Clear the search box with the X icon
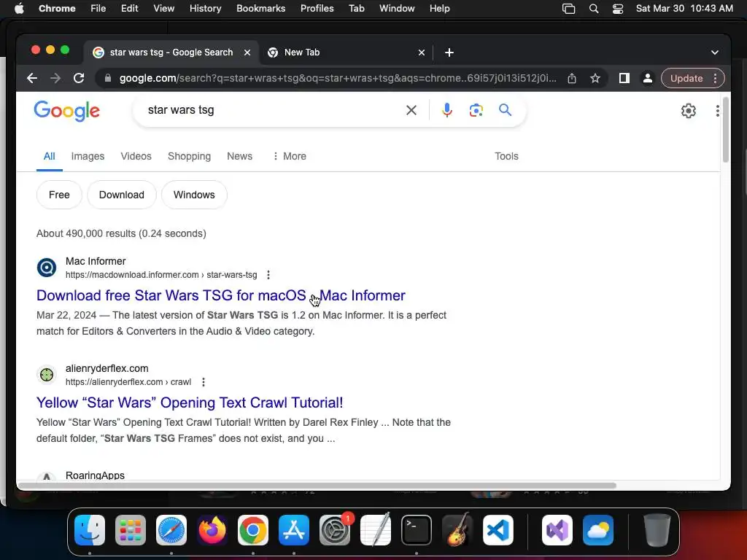Image resolution: width=747 pixels, height=560 pixels. [x=411, y=110]
